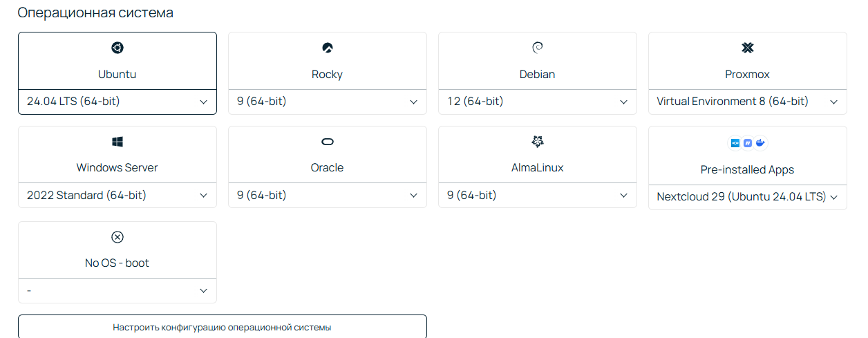
Task: Open the Ubuntu 24.04 LTS version dropdown
Action: 117,102
